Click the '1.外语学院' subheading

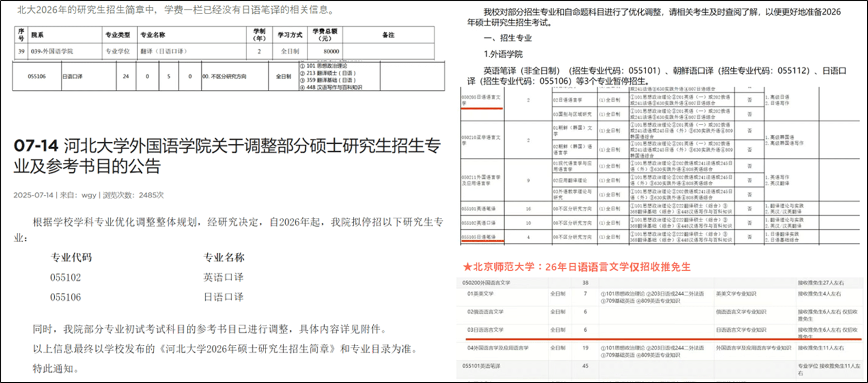click(503, 54)
